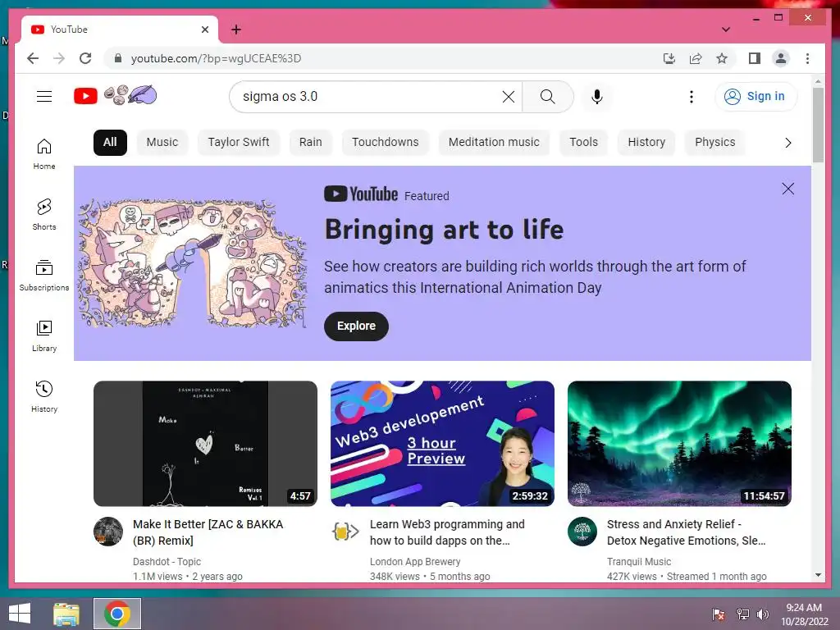840x630 pixels.
Task: Open Library from the sidebar
Action: (44, 336)
